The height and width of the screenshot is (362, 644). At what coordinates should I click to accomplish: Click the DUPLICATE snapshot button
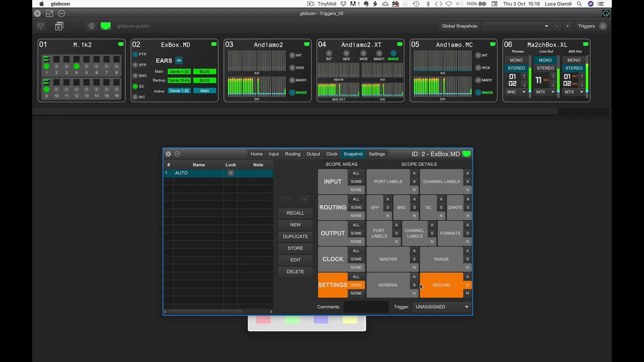tap(295, 236)
